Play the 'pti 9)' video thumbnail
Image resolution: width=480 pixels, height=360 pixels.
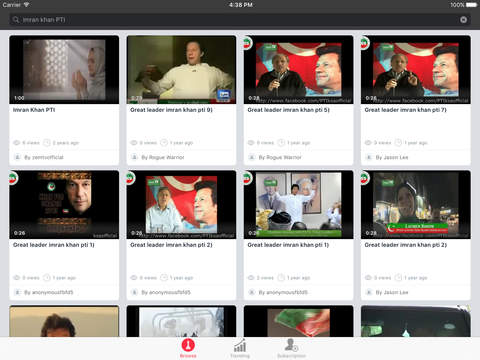pyautogui.click(x=181, y=70)
